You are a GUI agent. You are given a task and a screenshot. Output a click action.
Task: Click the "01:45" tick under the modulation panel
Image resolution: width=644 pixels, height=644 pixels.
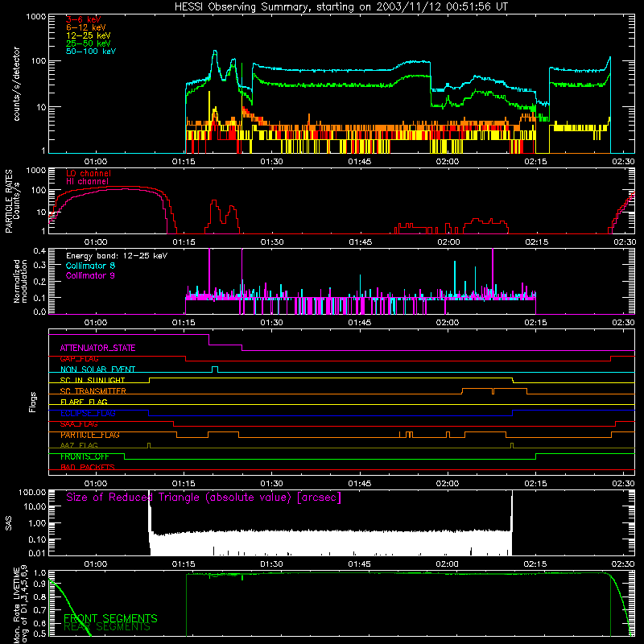click(x=360, y=323)
